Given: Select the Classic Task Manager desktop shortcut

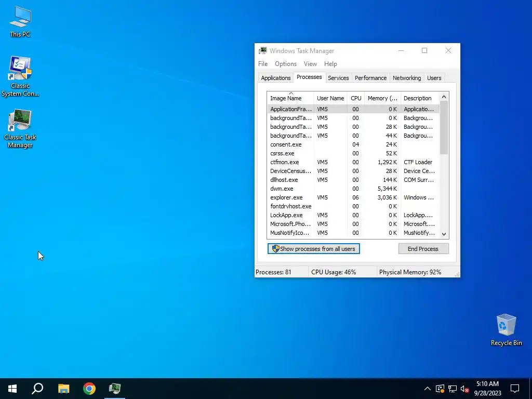Looking at the screenshot, I should point(20,129).
